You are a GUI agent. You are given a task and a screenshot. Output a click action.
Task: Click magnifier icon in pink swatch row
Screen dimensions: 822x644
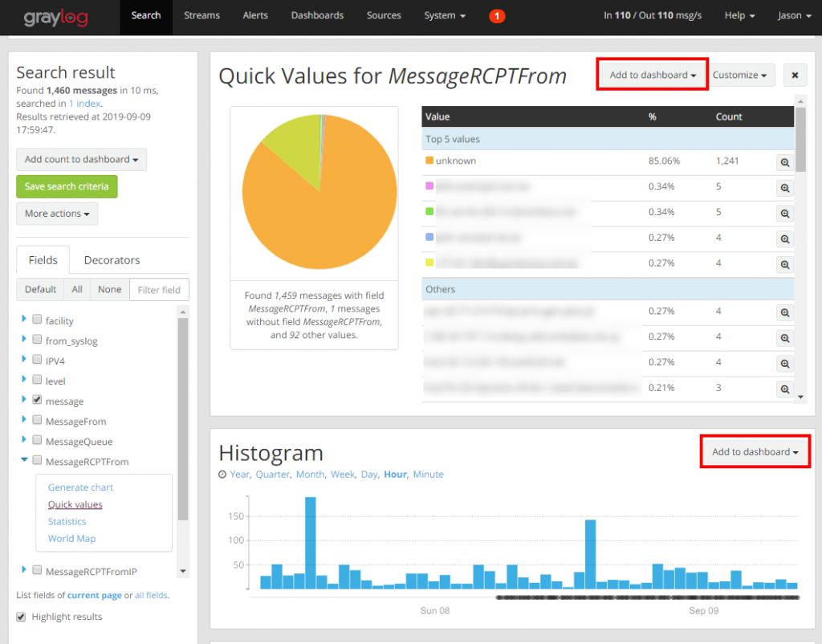coord(784,188)
